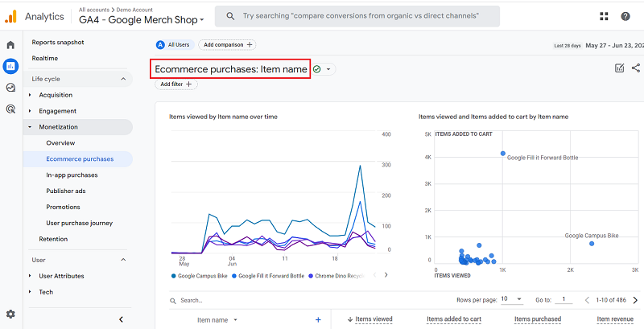Sort by Items added to cart column
The height and width of the screenshot is (329, 644).
(454, 319)
